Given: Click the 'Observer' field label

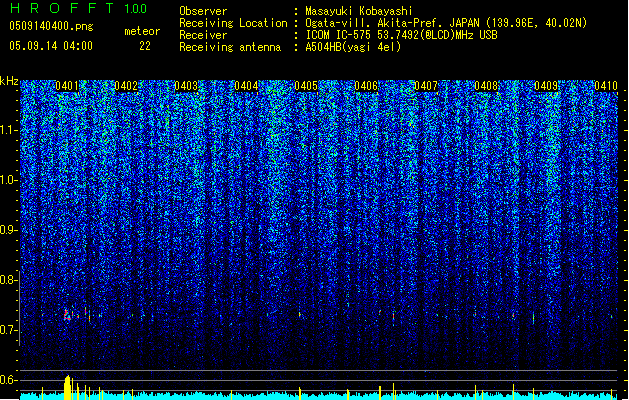Looking at the screenshot, I should tap(203, 11).
